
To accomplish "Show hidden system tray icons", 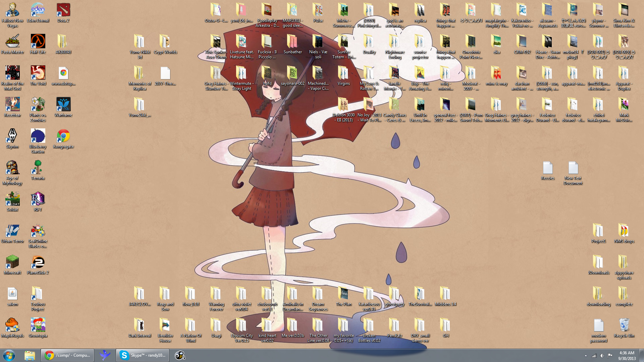I will tap(586, 356).
